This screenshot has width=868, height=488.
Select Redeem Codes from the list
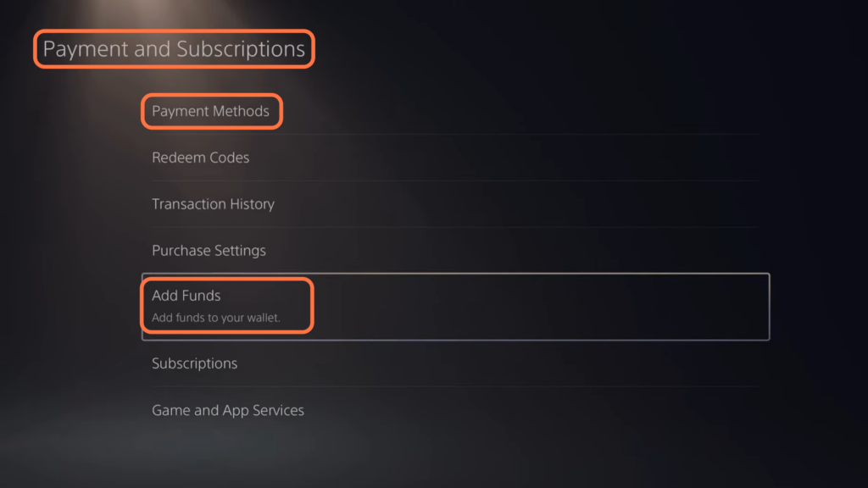coord(455,158)
